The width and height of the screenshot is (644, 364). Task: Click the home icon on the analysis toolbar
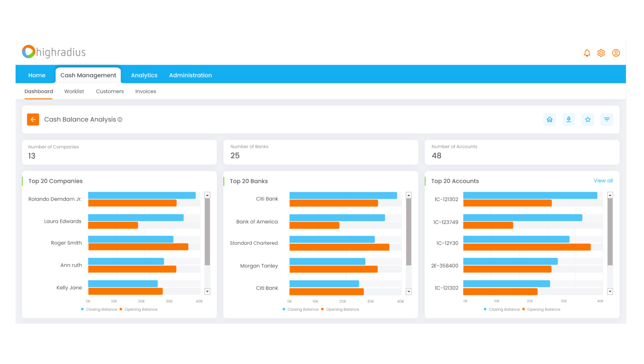(550, 119)
